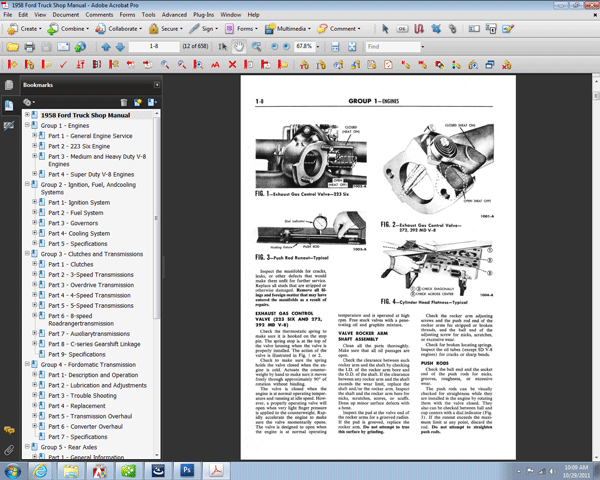Open the File menu

click(x=8, y=15)
